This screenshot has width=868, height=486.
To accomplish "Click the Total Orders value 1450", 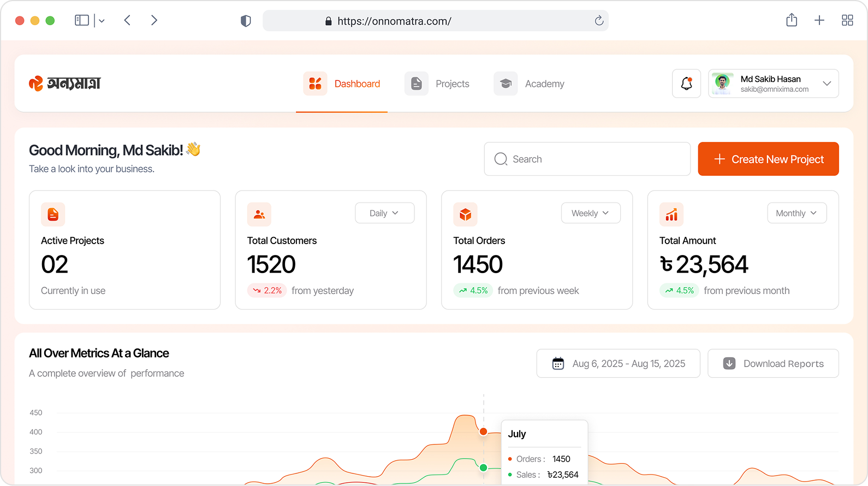I will [478, 265].
